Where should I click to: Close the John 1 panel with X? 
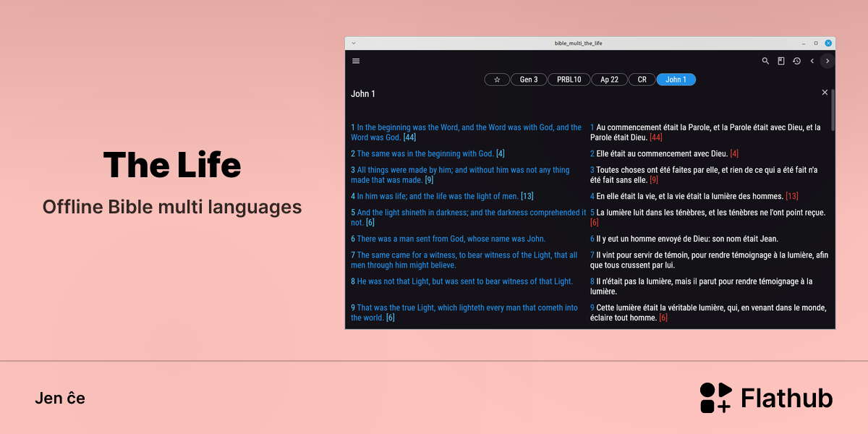825,93
